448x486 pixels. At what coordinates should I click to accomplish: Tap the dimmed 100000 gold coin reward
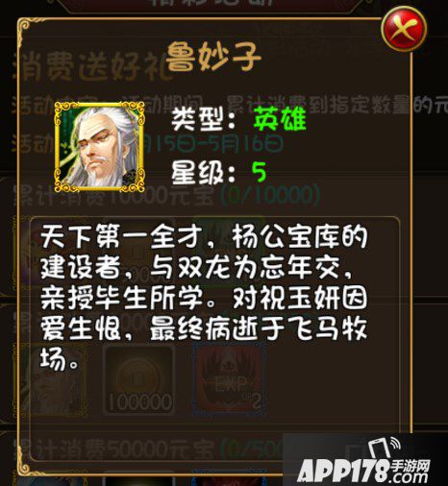coord(138,380)
